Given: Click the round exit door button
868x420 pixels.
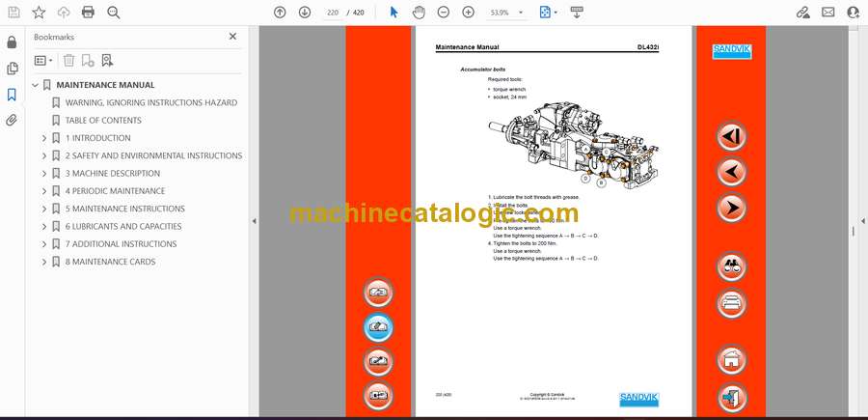Looking at the screenshot, I should (x=731, y=397).
